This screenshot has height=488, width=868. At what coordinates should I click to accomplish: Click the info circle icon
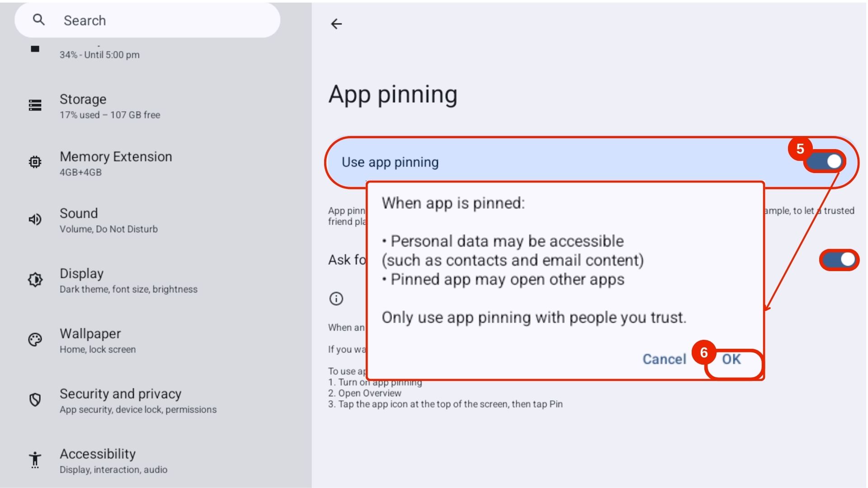(336, 299)
